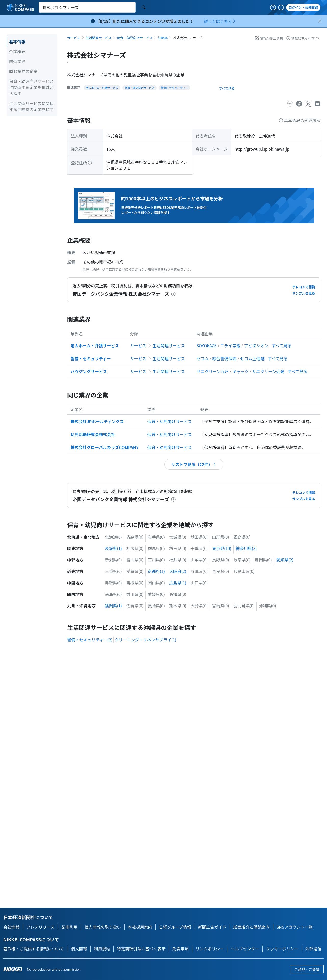Select 生活関連サービス 沖縄県 sidebar item
The height and width of the screenshot is (980, 327).
point(32,107)
